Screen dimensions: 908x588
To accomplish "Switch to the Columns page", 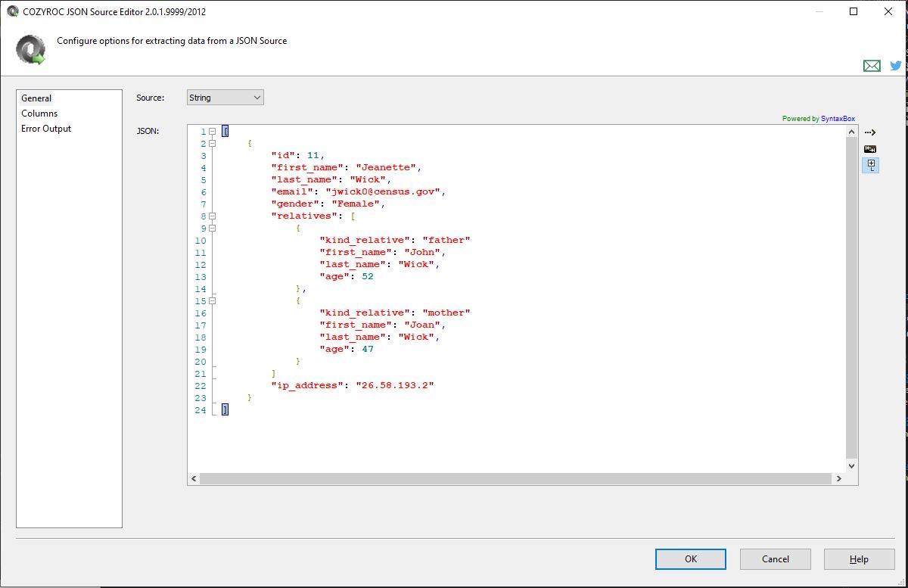I will (x=39, y=114).
